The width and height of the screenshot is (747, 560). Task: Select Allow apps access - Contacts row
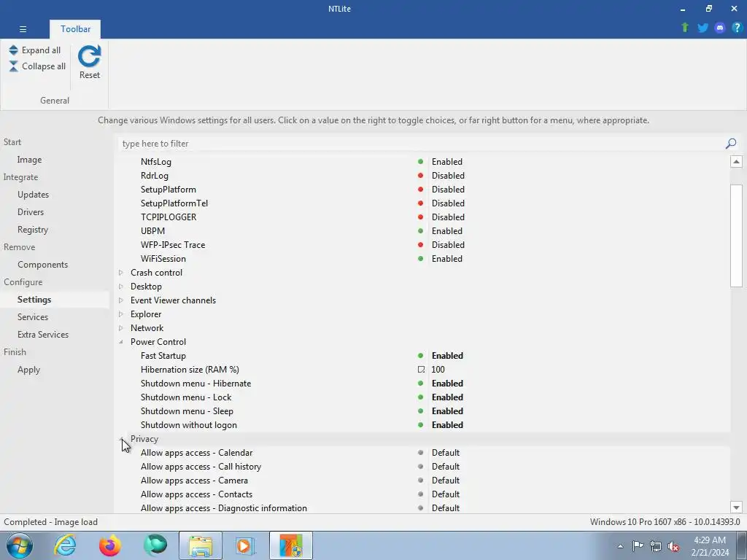click(422, 494)
